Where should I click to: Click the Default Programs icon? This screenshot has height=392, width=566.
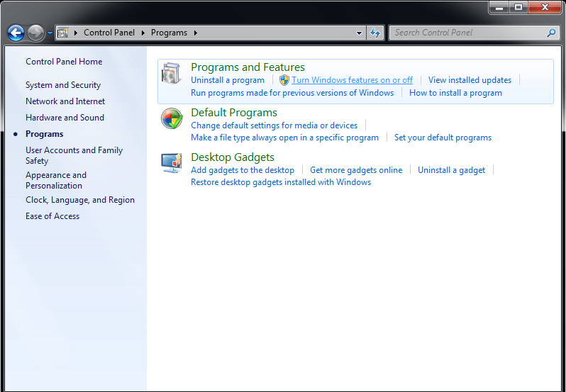click(172, 118)
